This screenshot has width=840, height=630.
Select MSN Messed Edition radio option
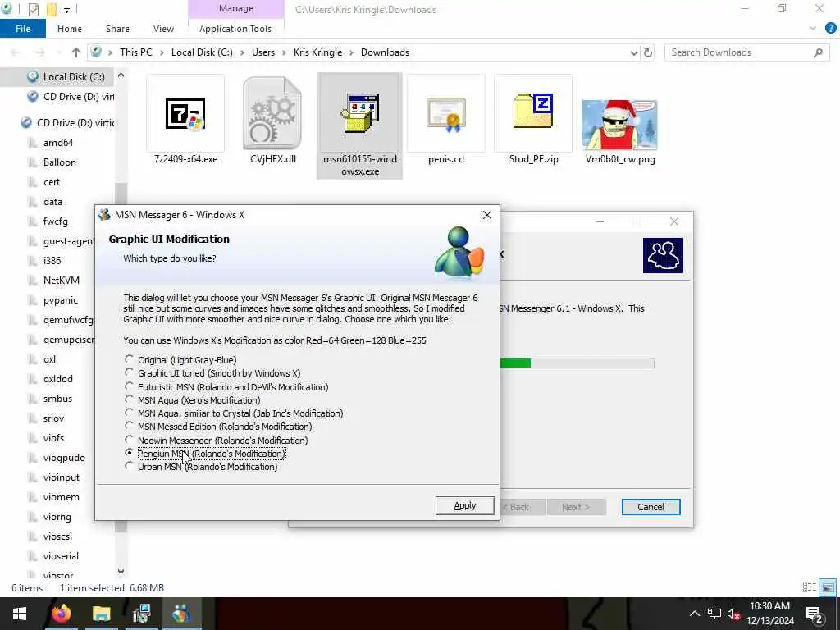pyautogui.click(x=129, y=426)
